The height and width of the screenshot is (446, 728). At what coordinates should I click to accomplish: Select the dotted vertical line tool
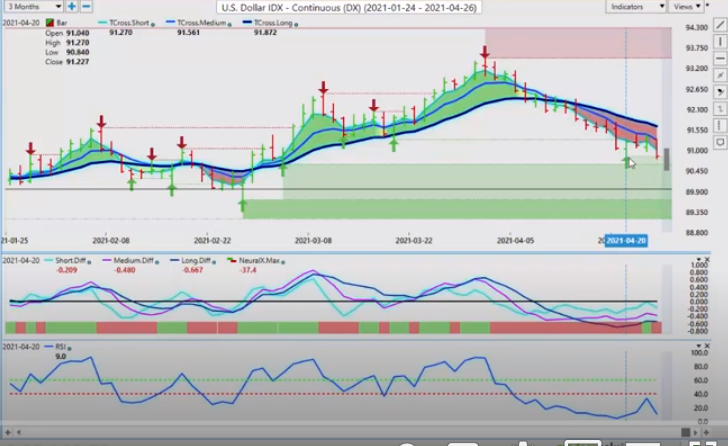tap(720, 125)
